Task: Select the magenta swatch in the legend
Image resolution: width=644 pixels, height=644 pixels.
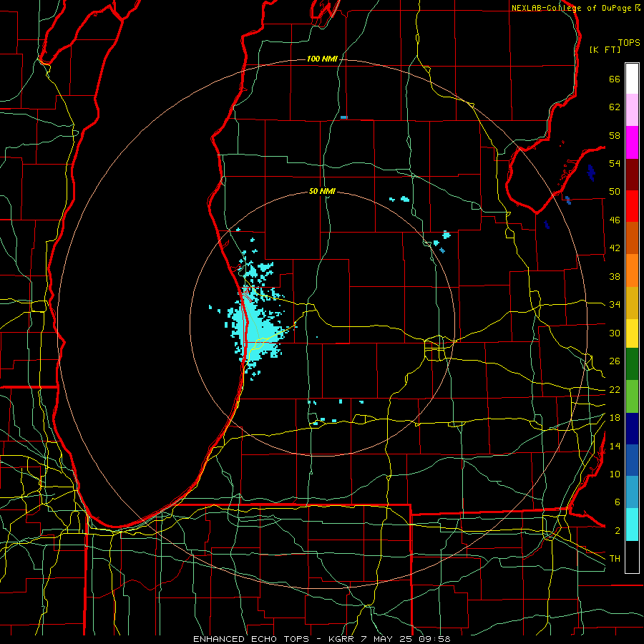Action: click(x=632, y=142)
